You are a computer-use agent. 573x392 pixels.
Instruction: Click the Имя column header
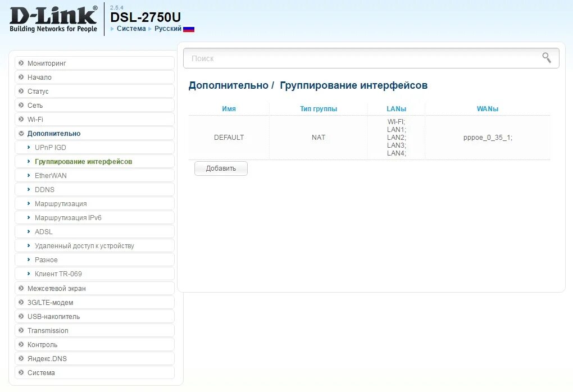[229, 108]
